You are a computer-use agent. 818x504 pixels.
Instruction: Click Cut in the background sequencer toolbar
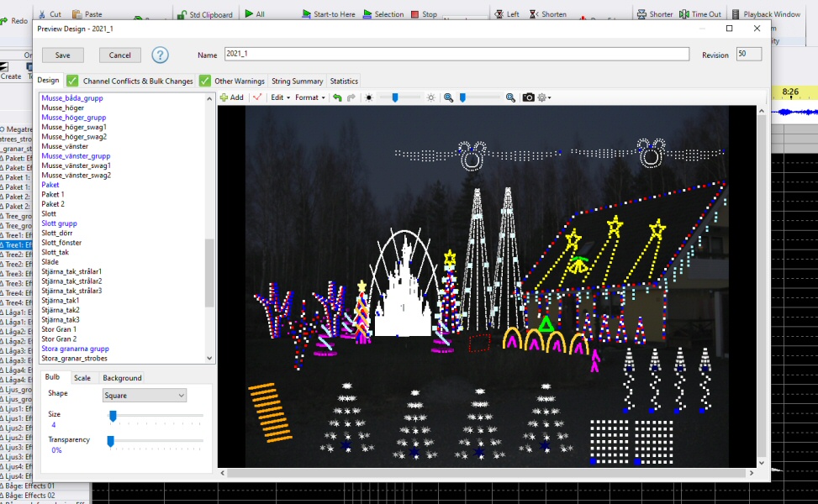[x=50, y=14]
